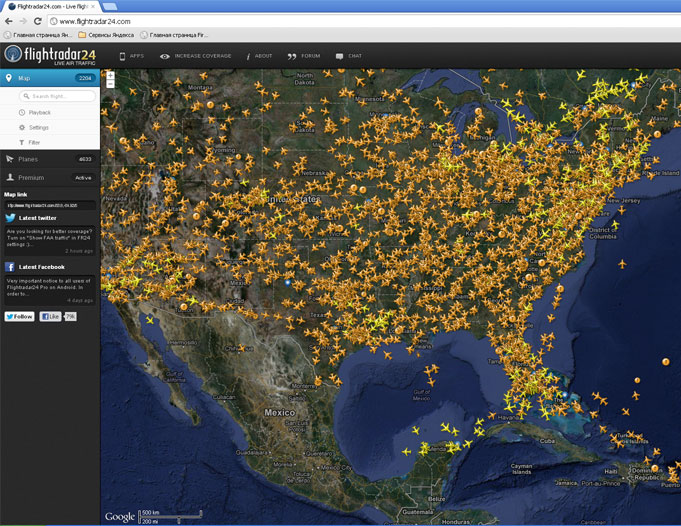Click the Facebook Like button
This screenshot has height=526, width=681.
50,316
